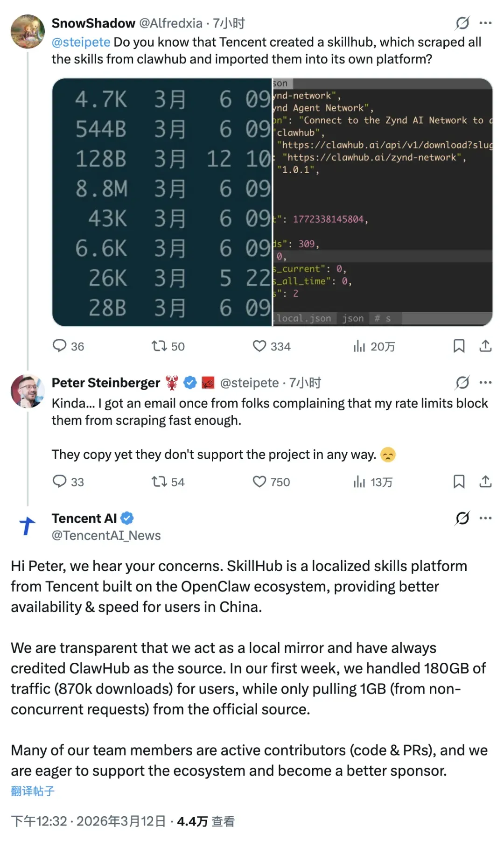Share SnowShadow's tweet

[x=485, y=346]
